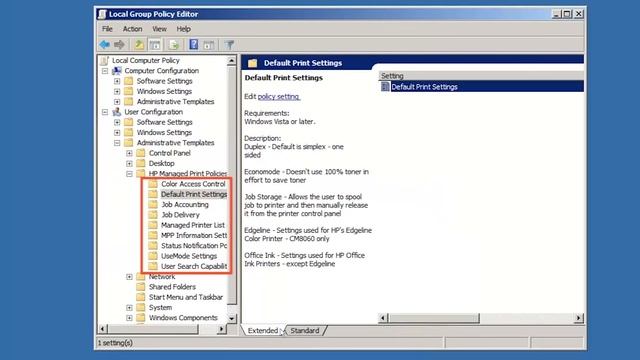Click the settings list scroll left arrow
The image size is (640, 360).
click(x=383, y=318)
